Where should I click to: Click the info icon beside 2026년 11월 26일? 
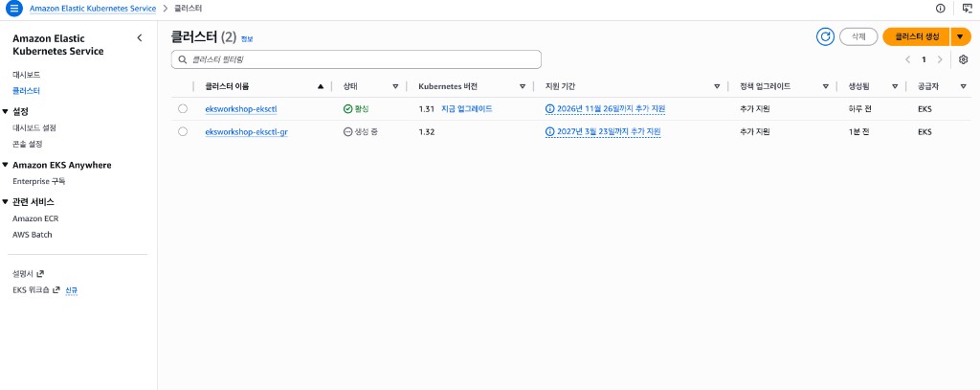tap(549, 109)
